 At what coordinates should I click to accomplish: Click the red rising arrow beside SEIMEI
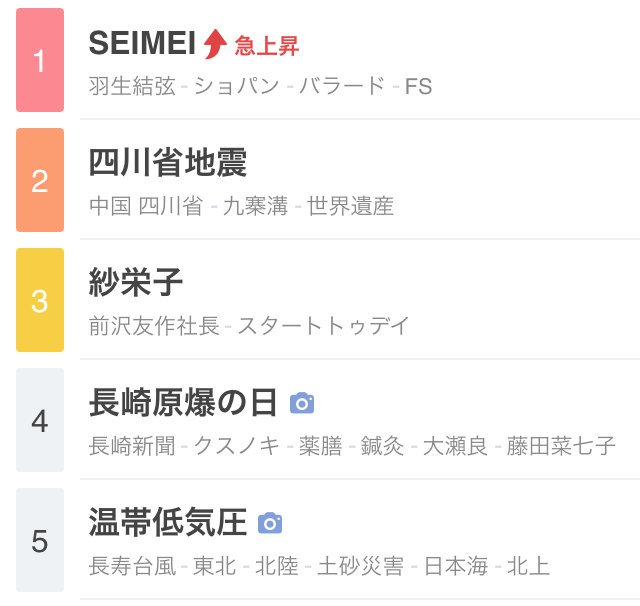pyautogui.click(x=215, y=44)
